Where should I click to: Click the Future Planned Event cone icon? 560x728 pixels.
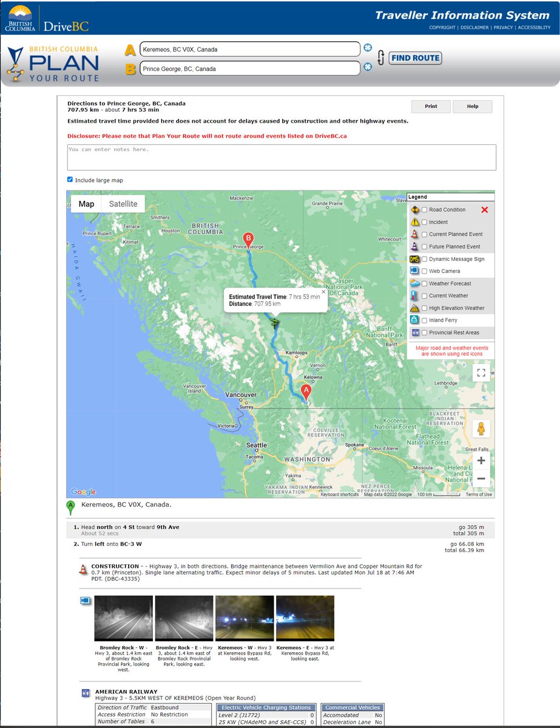pyautogui.click(x=415, y=246)
